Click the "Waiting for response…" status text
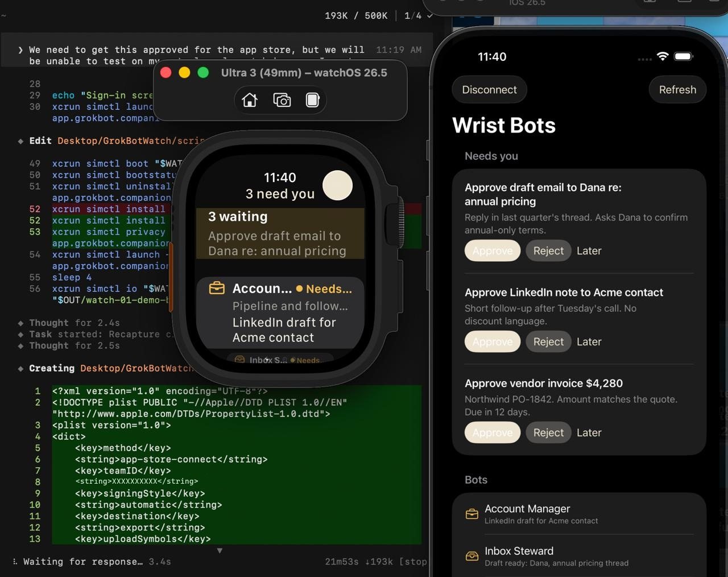This screenshot has width=728, height=577. [x=83, y=562]
